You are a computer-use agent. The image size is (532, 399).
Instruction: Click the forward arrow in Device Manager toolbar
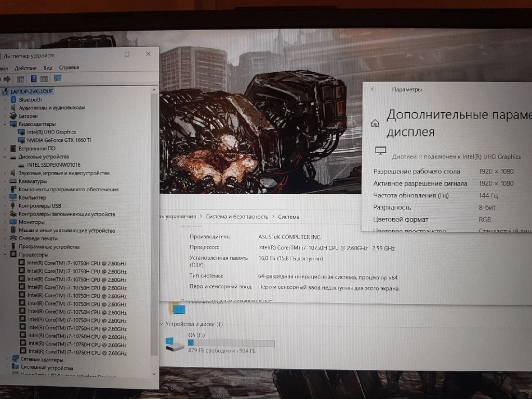tap(7, 79)
